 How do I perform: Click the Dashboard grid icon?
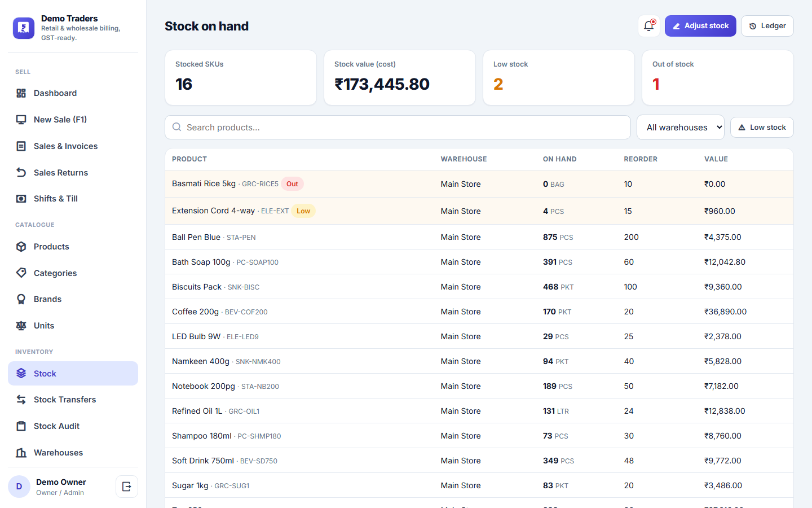(x=21, y=93)
